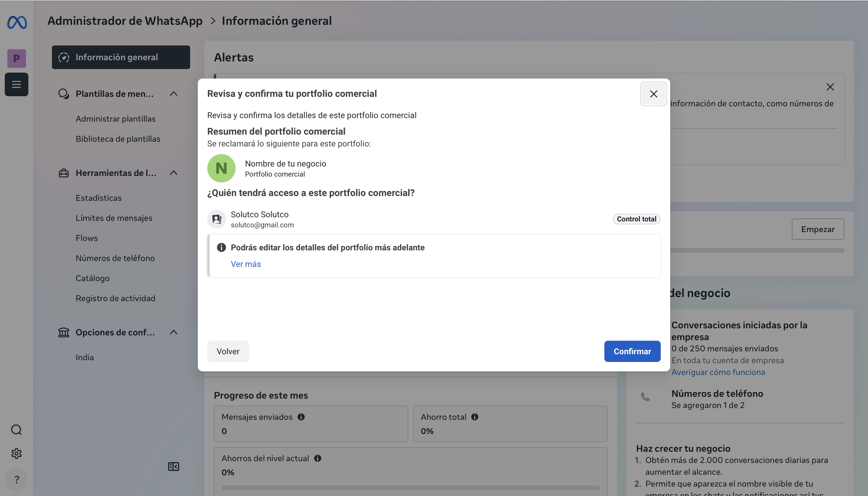Click the help question mark icon

tap(16, 480)
